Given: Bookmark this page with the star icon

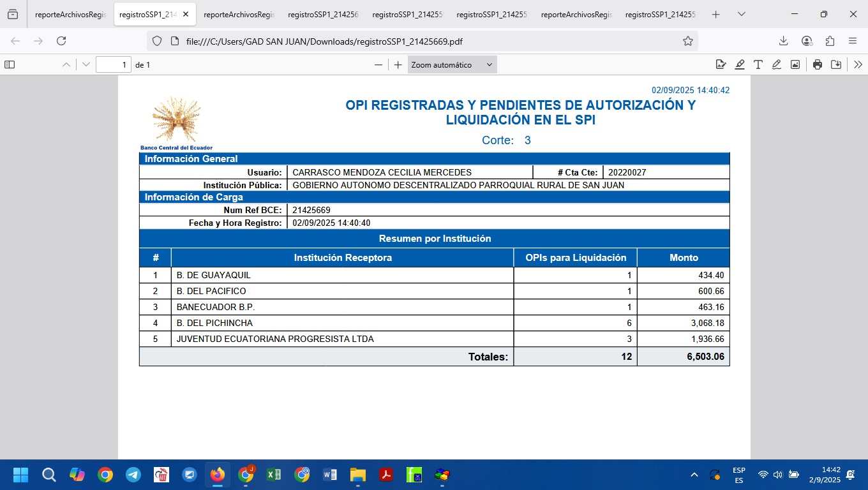Looking at the screenshot, I should pos(687,41).
